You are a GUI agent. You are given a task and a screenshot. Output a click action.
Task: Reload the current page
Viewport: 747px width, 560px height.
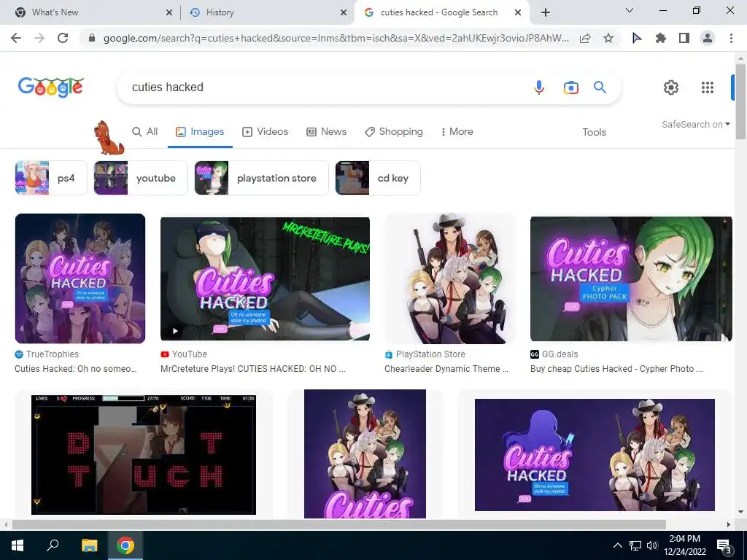63,38
